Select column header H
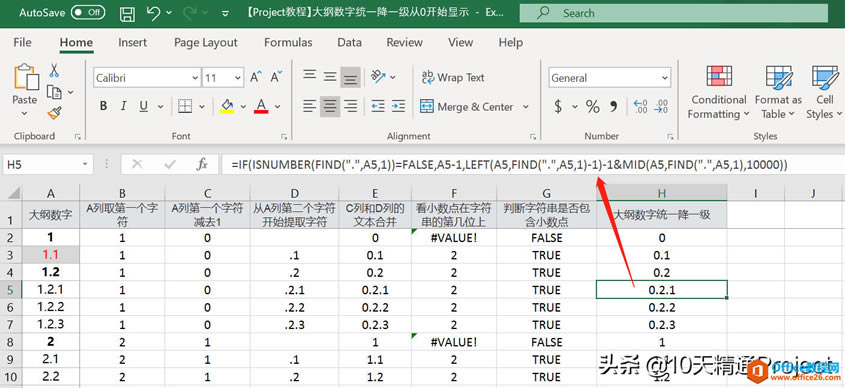 [x=662, y=193]
